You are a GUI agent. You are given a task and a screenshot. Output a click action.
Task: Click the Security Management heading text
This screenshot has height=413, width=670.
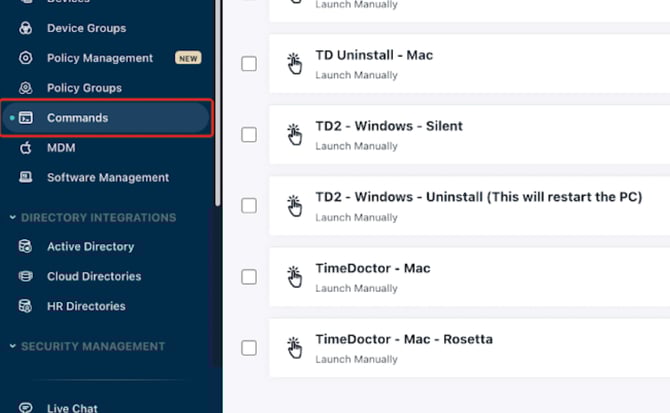pos(93,346)
